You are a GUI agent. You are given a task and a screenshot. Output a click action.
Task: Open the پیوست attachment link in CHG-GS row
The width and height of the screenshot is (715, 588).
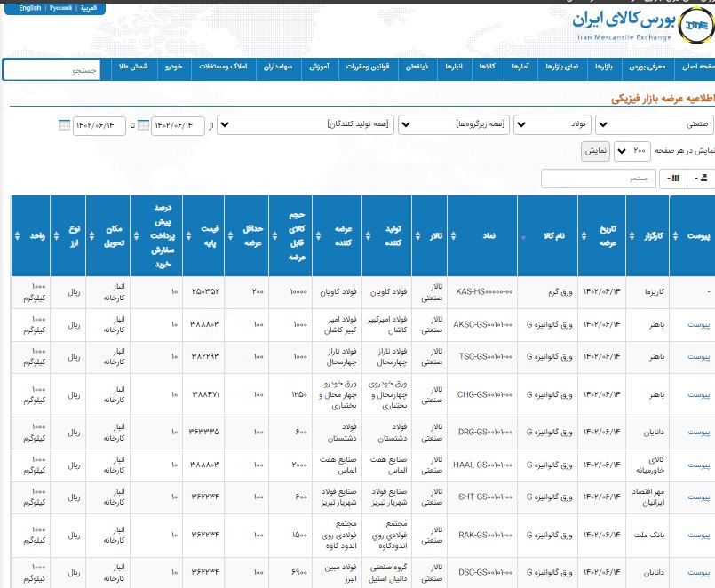pos(699,395)
